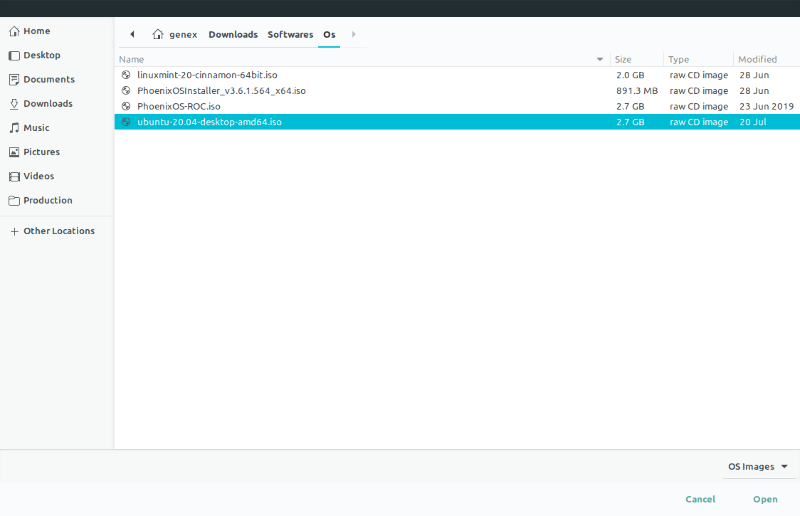Click the Cancel button

(x=700, y=499)
